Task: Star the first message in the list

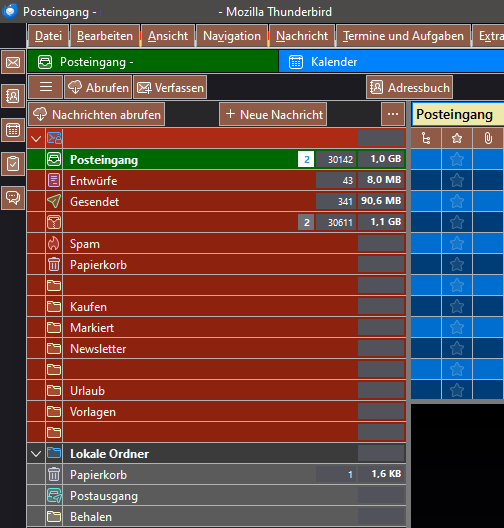Action: tap(457, 159)
